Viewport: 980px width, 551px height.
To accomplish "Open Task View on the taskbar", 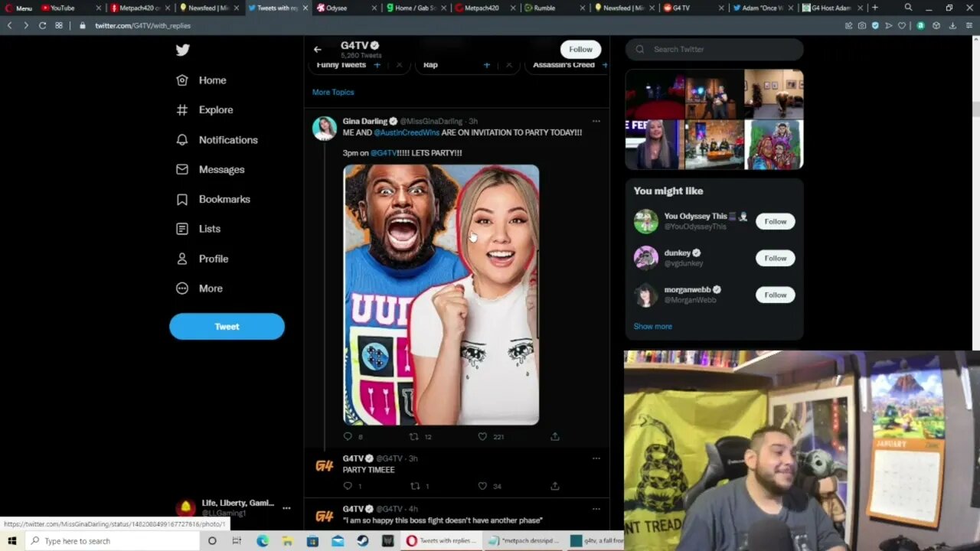I will point(237,541).
